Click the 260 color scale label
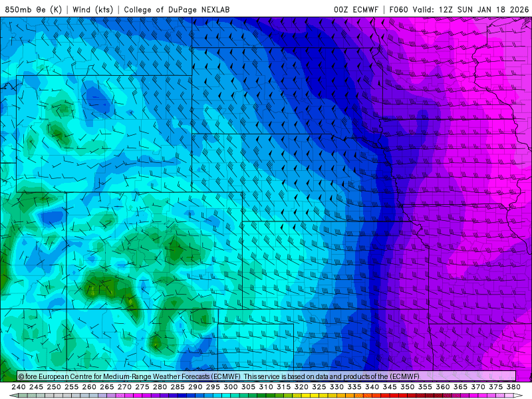Image resolution: width=532 pixels, height=399 pixels. [89, 387]
